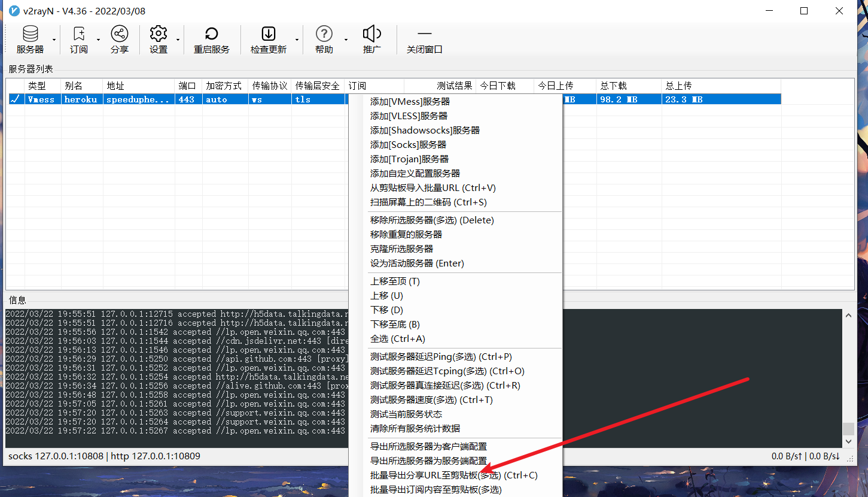Click the Vmess type cell

[x=43, y=100]
